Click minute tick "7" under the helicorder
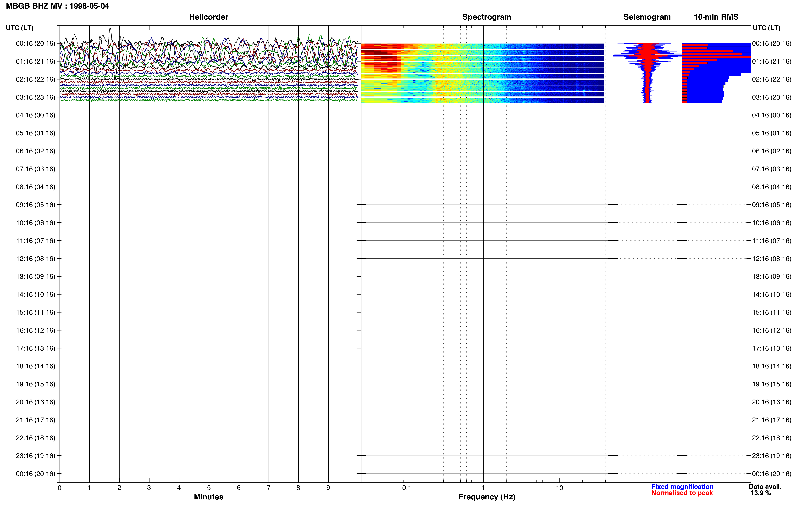The height and width of the screenshot is (508, 812). pos(269,488)
